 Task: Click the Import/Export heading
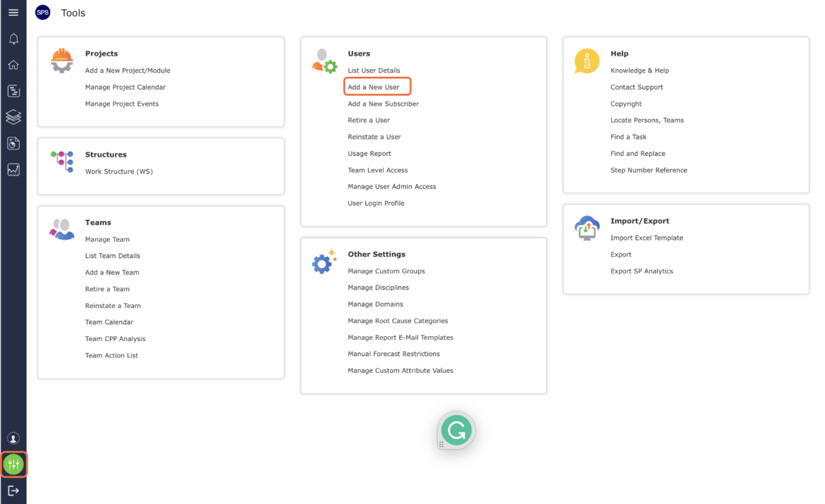tap(640, 221)
